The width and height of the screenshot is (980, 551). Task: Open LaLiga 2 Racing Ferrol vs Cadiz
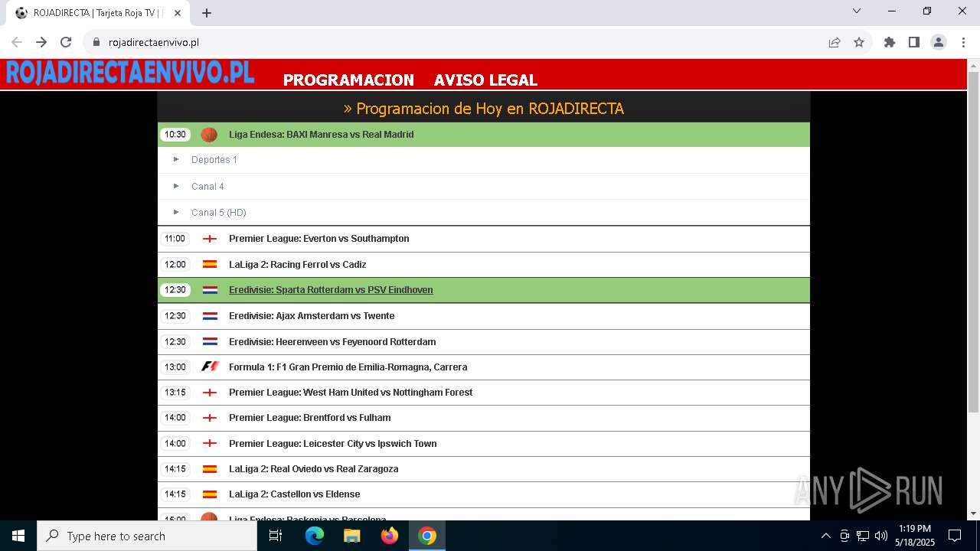297,265
